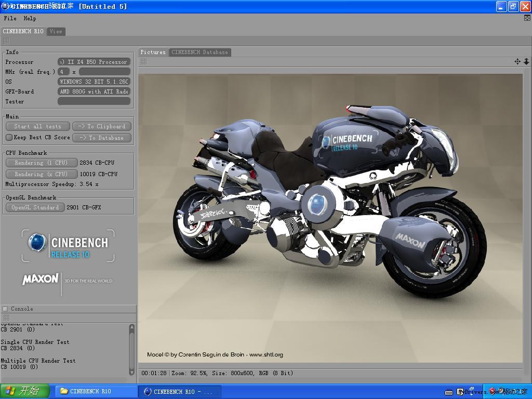Click the move/pan view icon
Image resolution: width=532 pixels, height=399 pixels.
(517, 62)
